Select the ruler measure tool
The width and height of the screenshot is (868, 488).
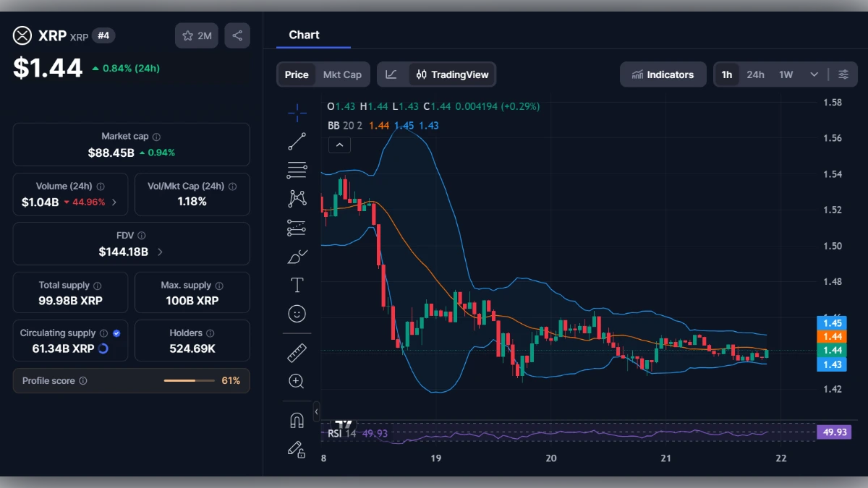[x=297, y=353]
